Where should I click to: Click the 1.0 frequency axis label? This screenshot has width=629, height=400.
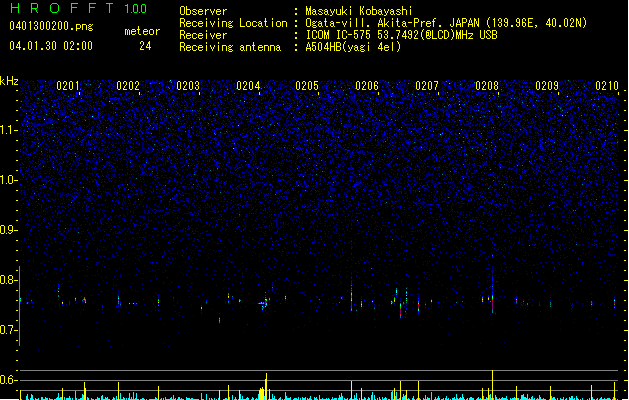pos(9,180)
